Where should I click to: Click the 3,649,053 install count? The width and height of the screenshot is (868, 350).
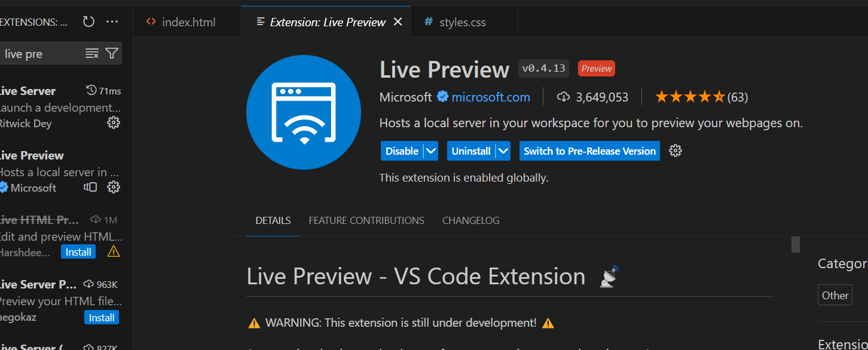tap(602, 97)
